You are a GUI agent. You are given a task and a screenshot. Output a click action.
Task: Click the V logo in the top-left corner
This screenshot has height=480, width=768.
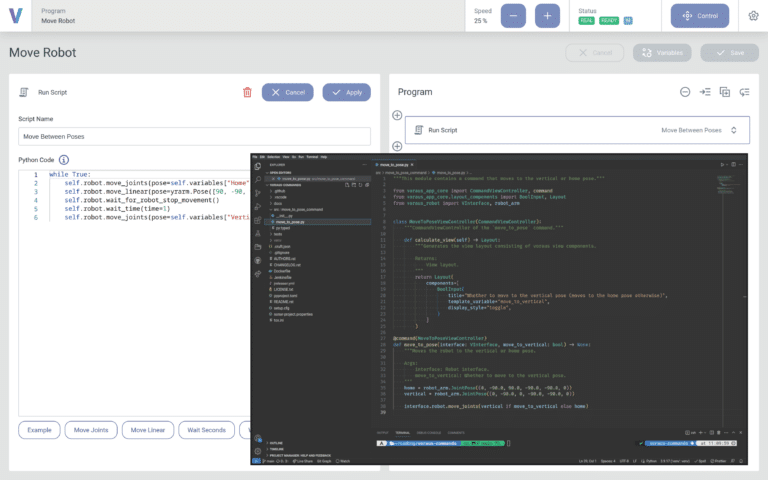[x=17, y=15]
